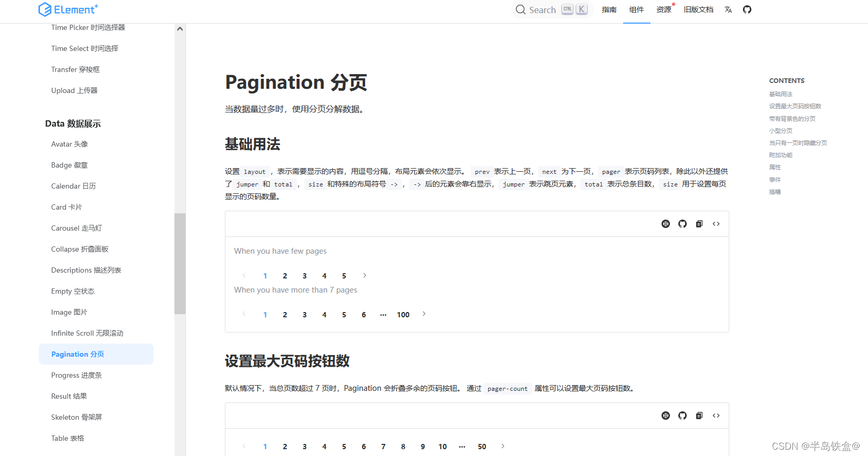Jump to 基础用法 in contents
This screenshot has height=456, width=868.
point(781,94)
